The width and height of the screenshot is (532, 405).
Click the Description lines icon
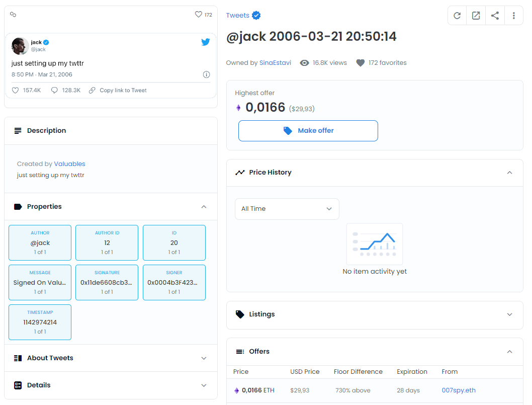coord(18,131)
